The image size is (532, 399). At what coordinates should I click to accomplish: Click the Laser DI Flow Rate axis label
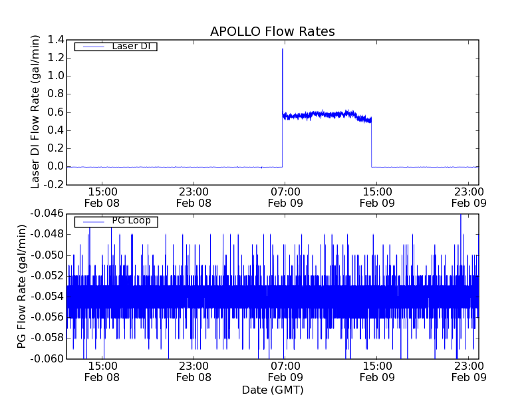click(x=35, y=112)
